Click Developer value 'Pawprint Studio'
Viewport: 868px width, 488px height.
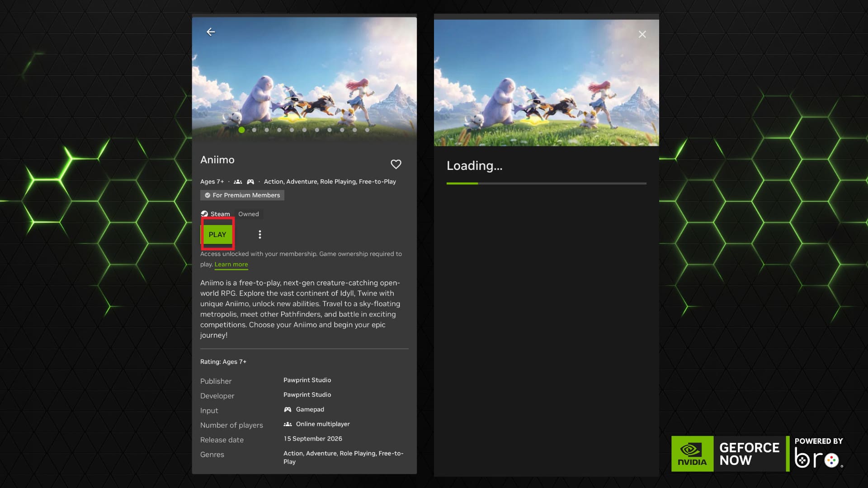click(307, 394)
